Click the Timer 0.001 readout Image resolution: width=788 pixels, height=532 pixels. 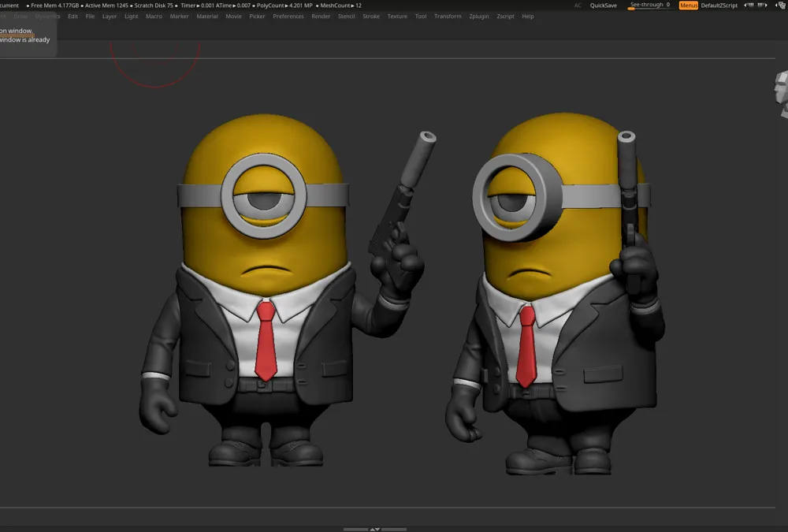coord(198,6)
